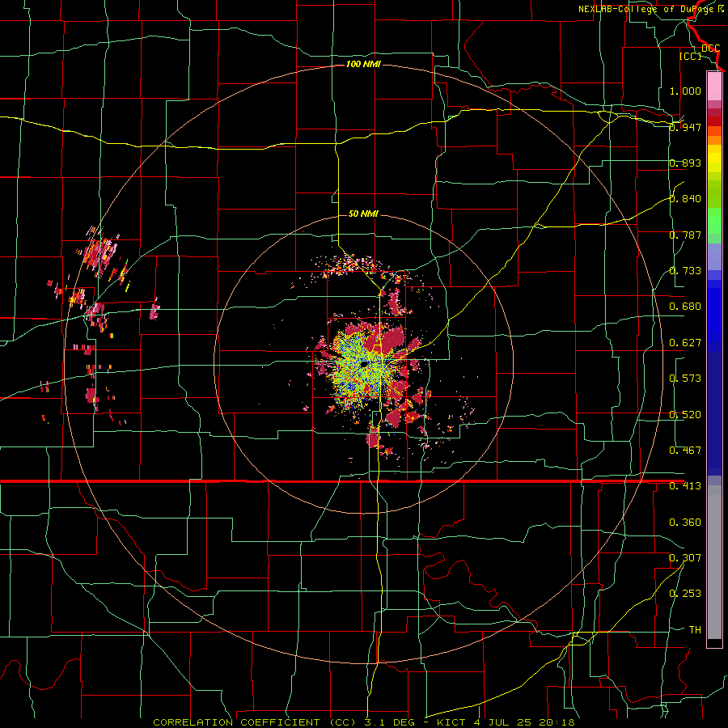
Task: Click the 0.520 color scale value
Action: pos(685,415)
